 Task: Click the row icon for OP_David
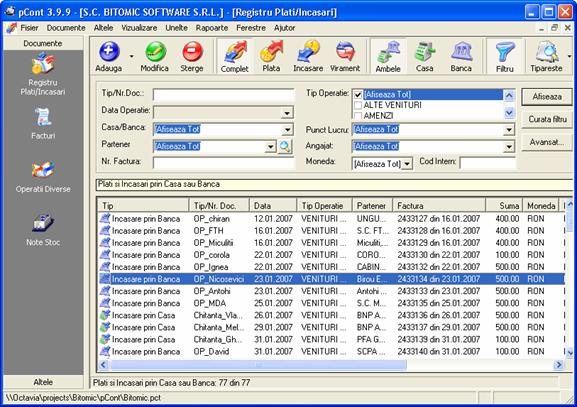105,351
